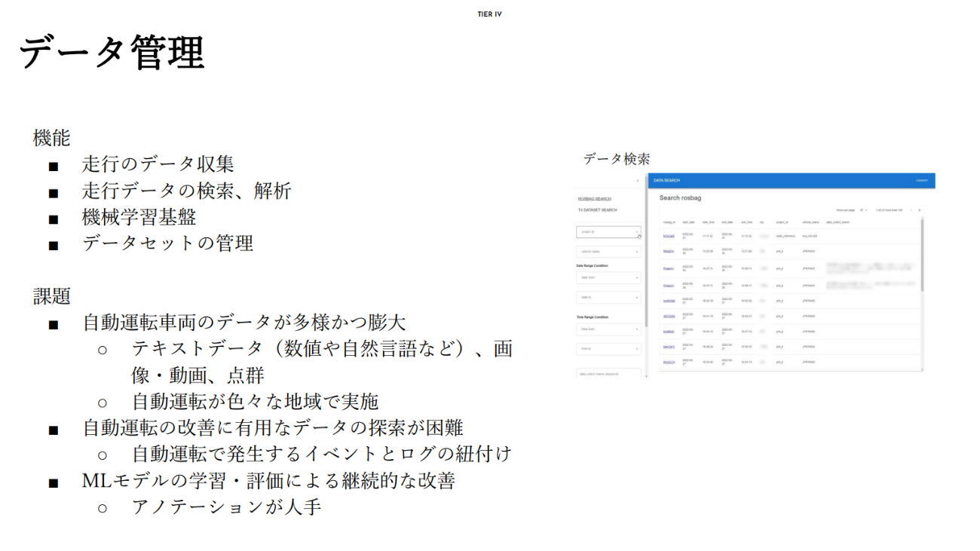
Task: Click the vehicle_name column header
Action: click(x=810, y=222)
